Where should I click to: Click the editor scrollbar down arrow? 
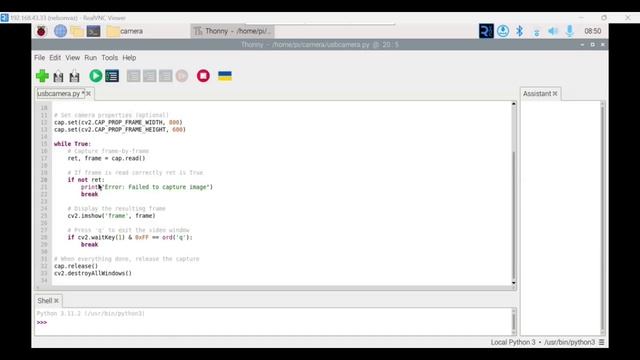coord(513,282)
